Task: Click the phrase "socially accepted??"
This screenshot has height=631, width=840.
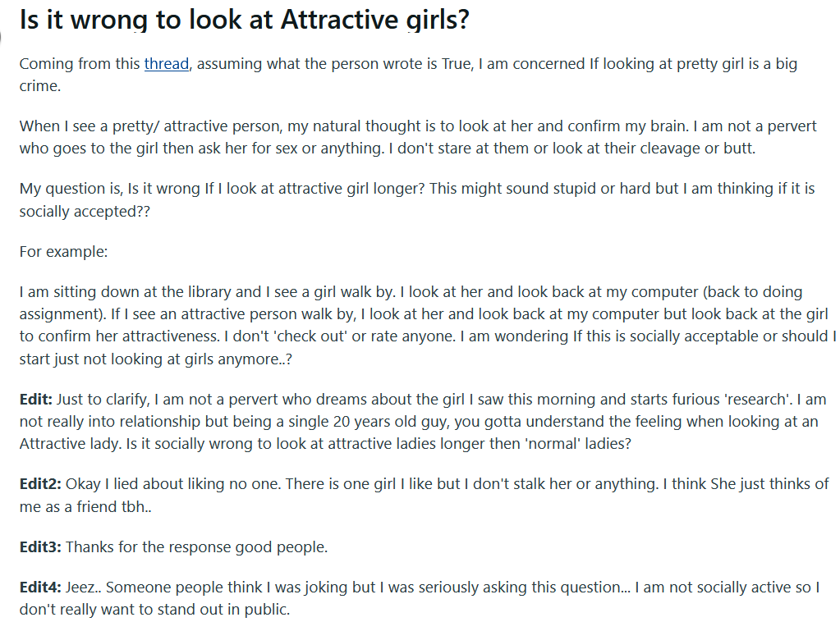Action: 85,212
